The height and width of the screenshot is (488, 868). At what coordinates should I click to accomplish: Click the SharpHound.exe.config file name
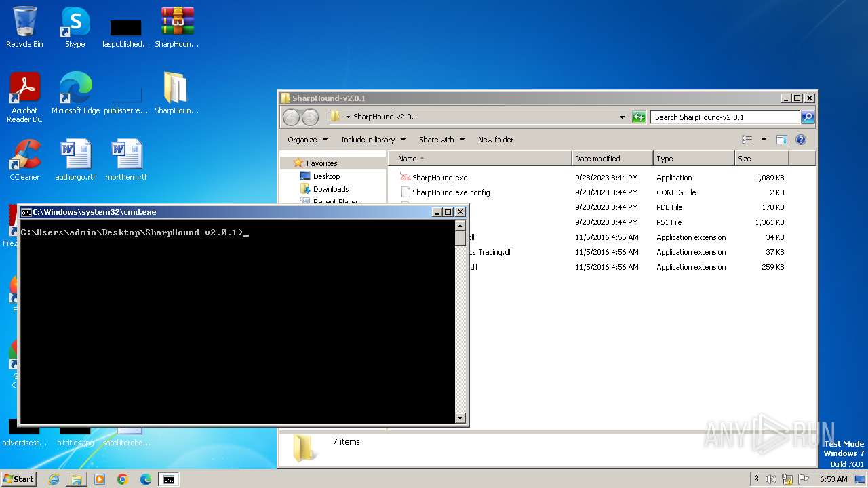(x=451, y=192)
